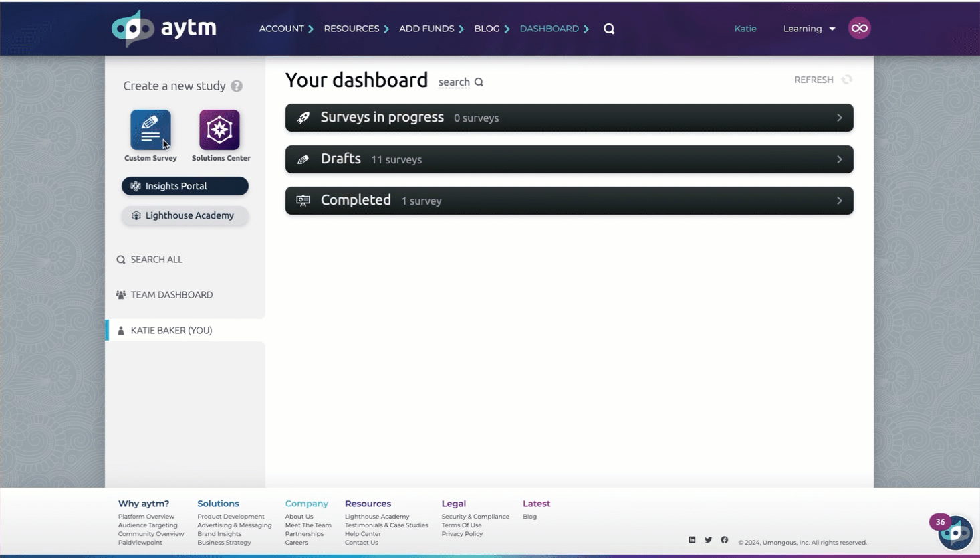
Task: Open footer Blog link under Latest
Action: tap(529, 517)
